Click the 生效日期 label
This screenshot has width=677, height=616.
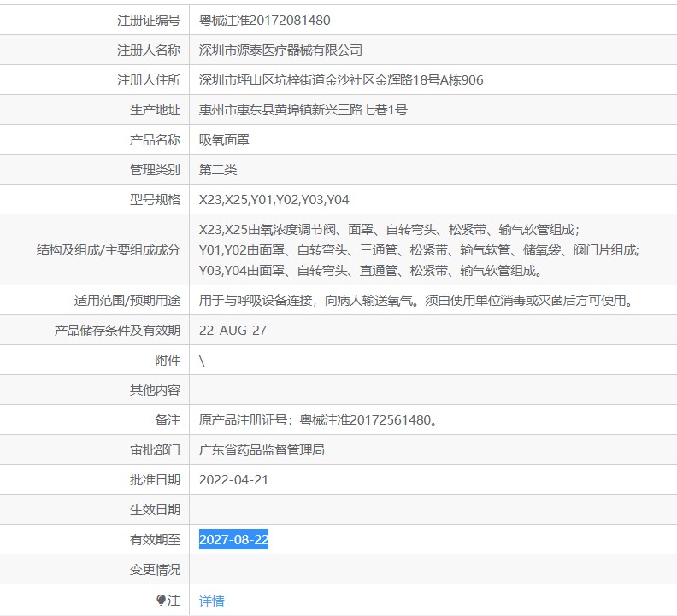[155, 509]
